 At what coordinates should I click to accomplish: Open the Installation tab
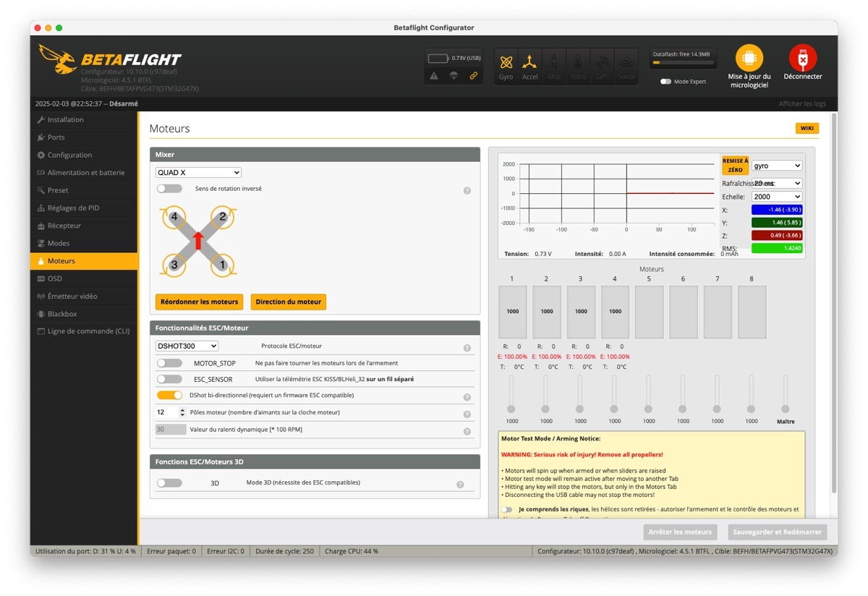pyautogui.click(x=84, y=119)
